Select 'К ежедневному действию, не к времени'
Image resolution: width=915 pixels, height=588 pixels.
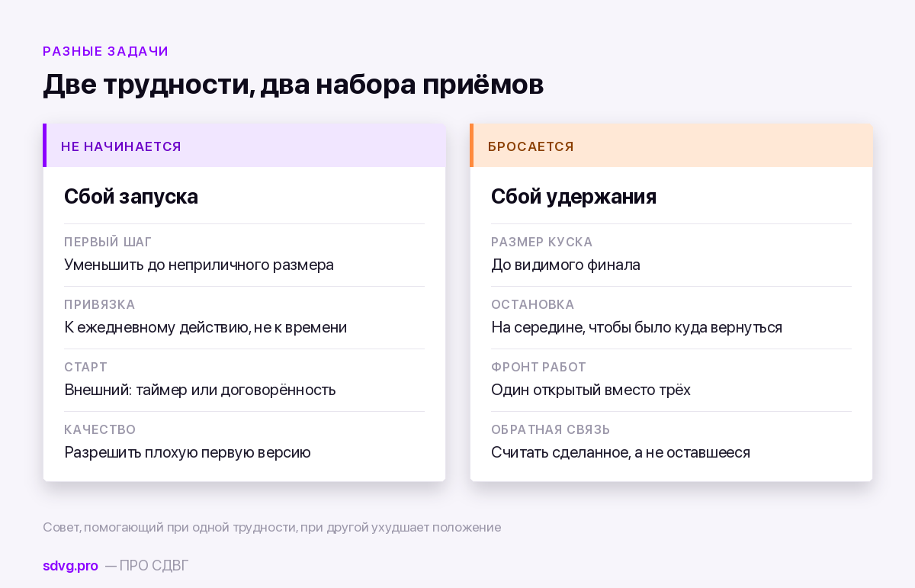click(x=206, y=328)
